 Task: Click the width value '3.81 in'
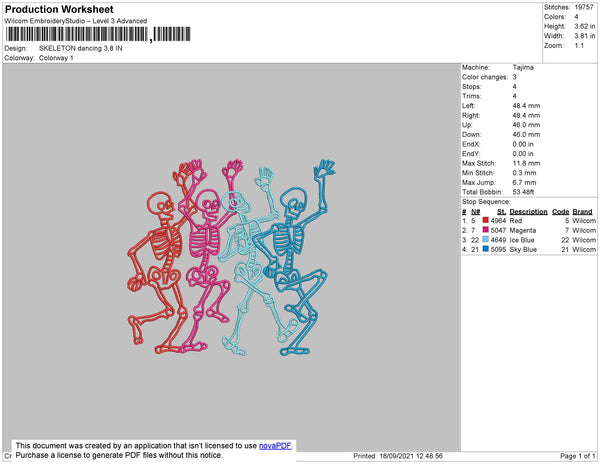tap(585, 36)
